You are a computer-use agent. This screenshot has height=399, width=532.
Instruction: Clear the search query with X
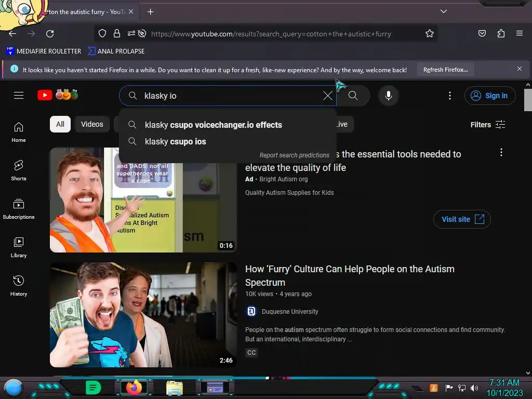point(327,96)
